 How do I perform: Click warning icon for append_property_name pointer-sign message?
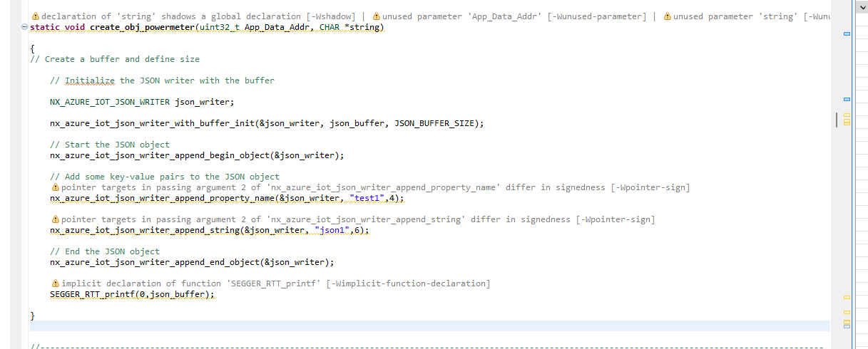coord(55,187)
